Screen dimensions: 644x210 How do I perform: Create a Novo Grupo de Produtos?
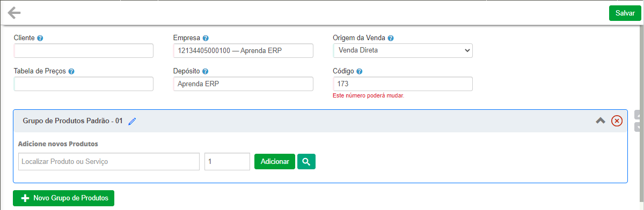63,198
